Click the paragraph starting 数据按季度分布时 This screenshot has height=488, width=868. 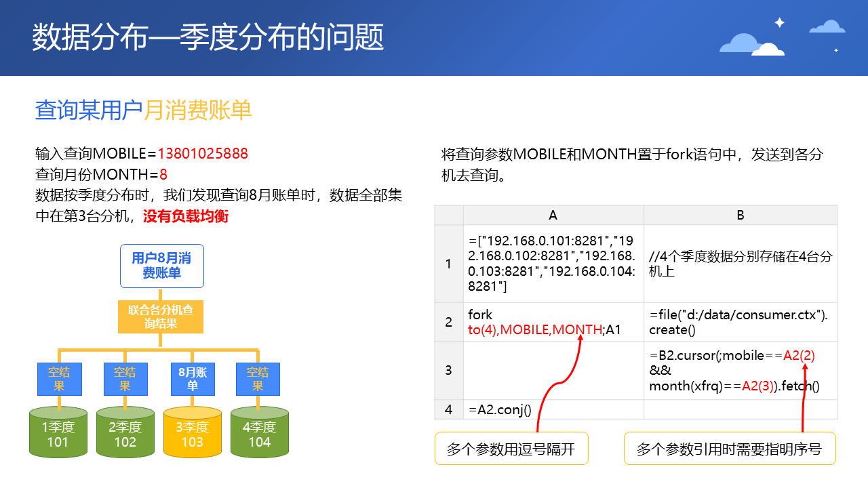[219, 206]
